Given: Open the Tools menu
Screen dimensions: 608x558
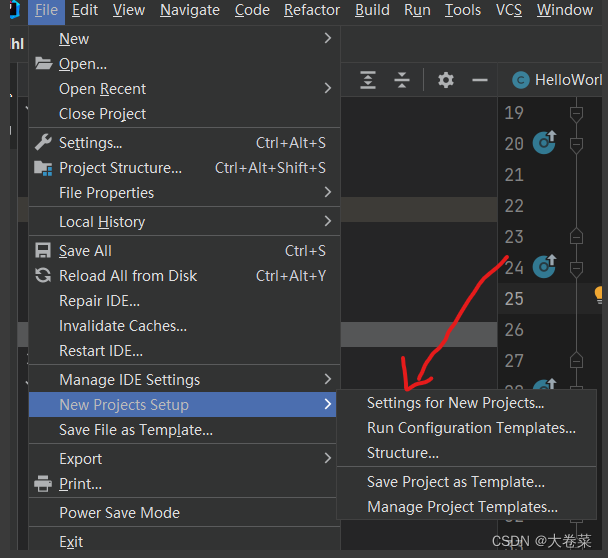Looking at the screenshot, I should click(463, 10).
